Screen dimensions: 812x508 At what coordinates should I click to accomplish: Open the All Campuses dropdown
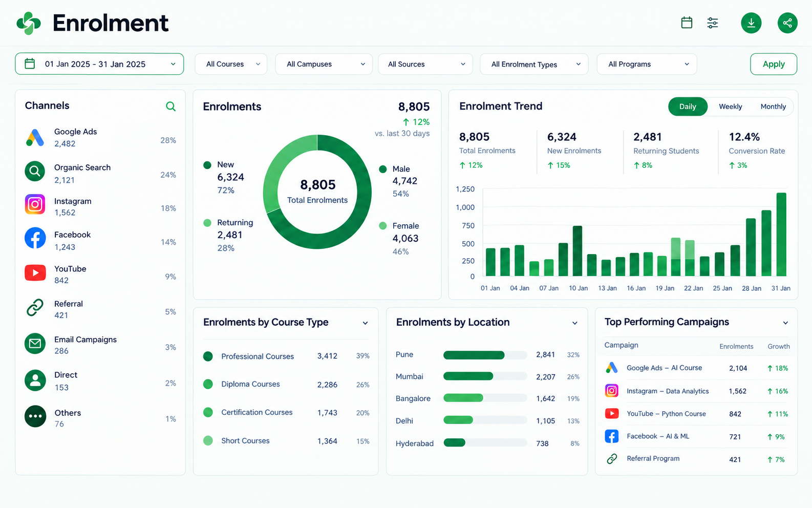coord(324,64)
